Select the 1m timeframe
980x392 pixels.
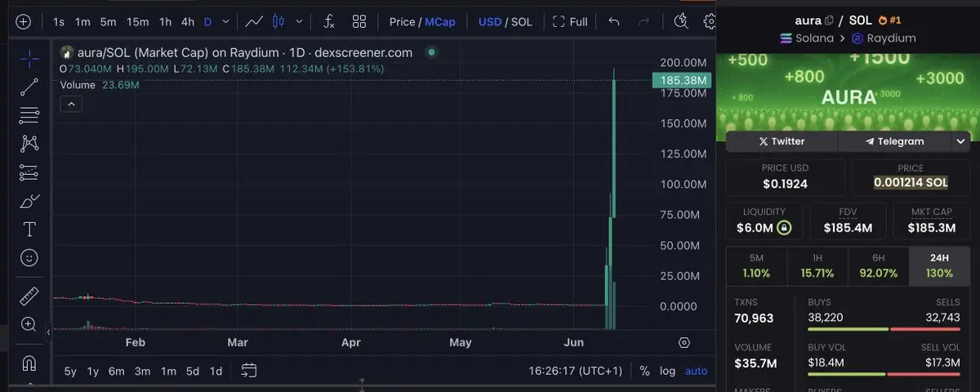click(x=82, y=22)
